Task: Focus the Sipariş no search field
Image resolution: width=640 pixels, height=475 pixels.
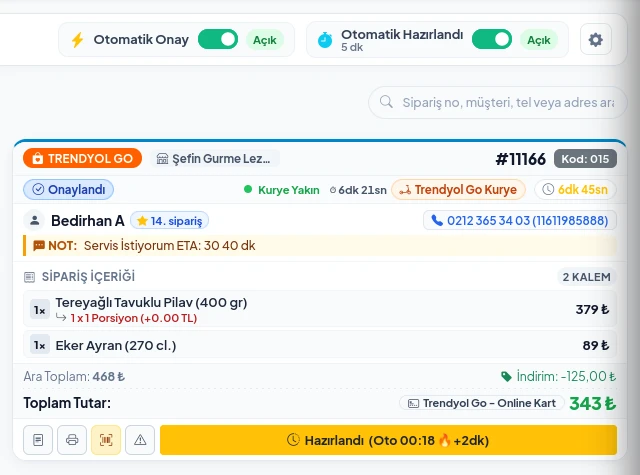Action: pyautogui.click(x=498, y=102)
